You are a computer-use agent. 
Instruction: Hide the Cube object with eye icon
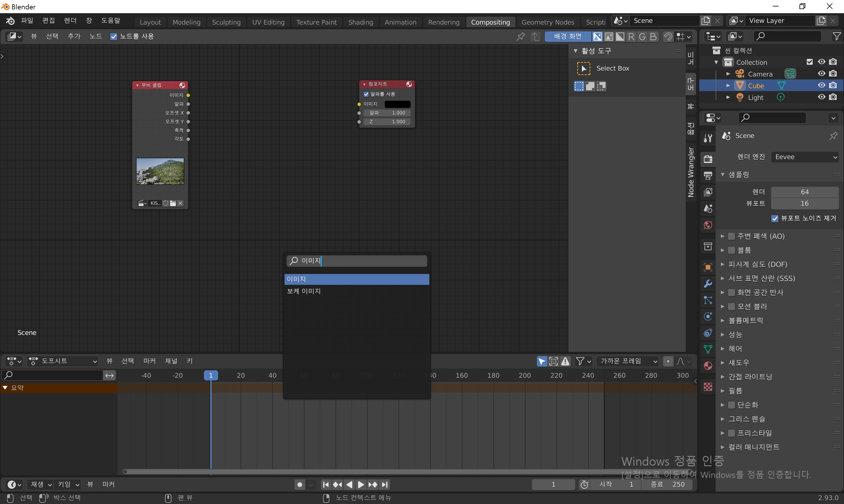tap(821, 85)
